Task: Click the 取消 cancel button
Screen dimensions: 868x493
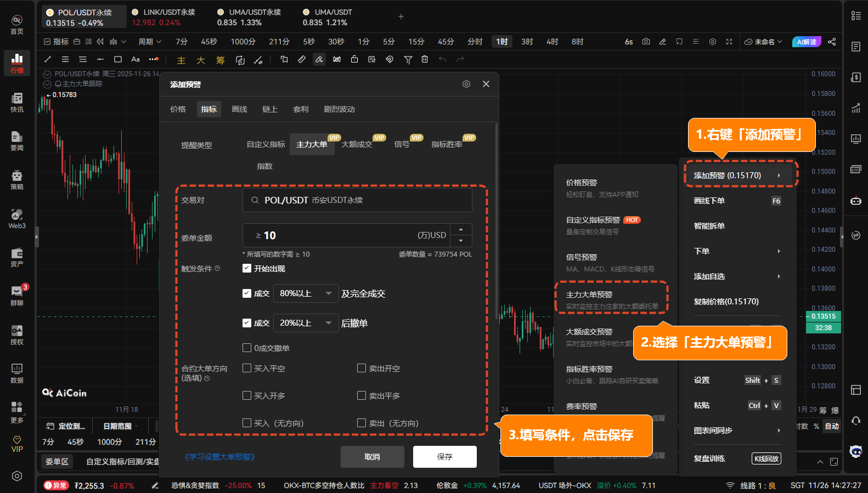Action: (x=372, y=457)
